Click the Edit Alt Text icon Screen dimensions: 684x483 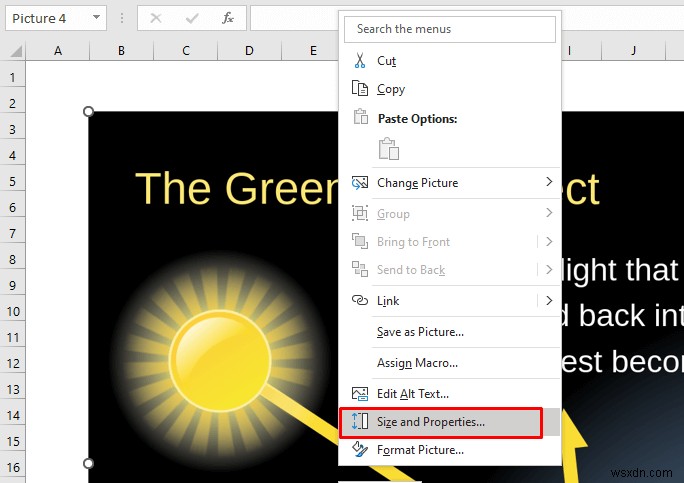tap(360, 394)
